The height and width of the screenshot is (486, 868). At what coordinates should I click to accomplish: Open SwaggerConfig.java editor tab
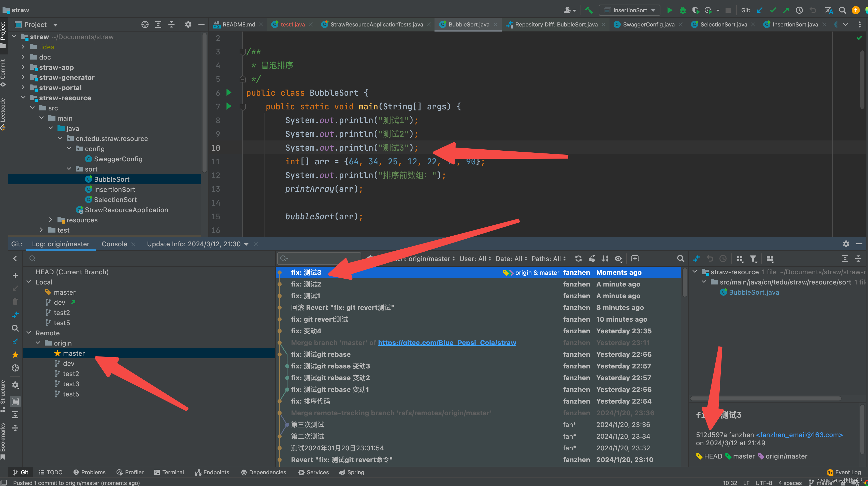(648, 24)
